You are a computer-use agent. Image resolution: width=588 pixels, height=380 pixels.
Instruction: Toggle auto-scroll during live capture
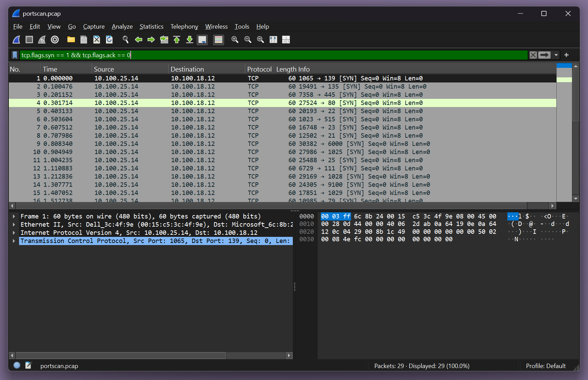pos(202,40)
